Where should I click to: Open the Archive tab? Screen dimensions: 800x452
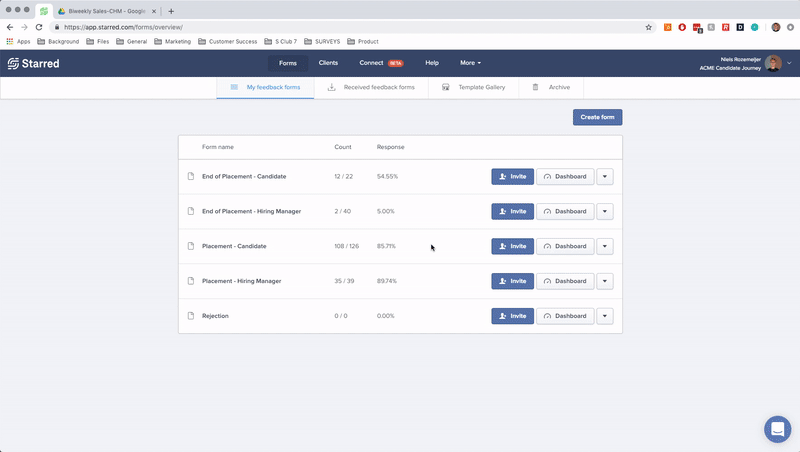pyautogui.click(x=551, y=87)
